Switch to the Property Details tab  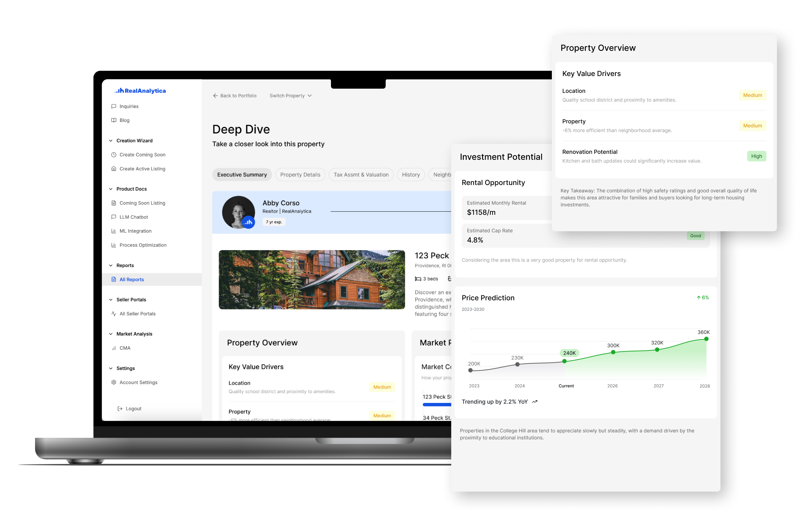300,174
